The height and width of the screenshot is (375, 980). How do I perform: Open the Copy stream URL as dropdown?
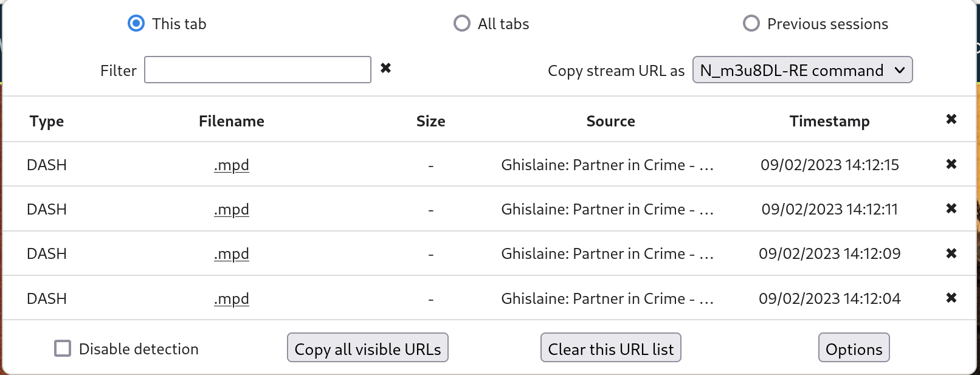(x=802, y=70)
